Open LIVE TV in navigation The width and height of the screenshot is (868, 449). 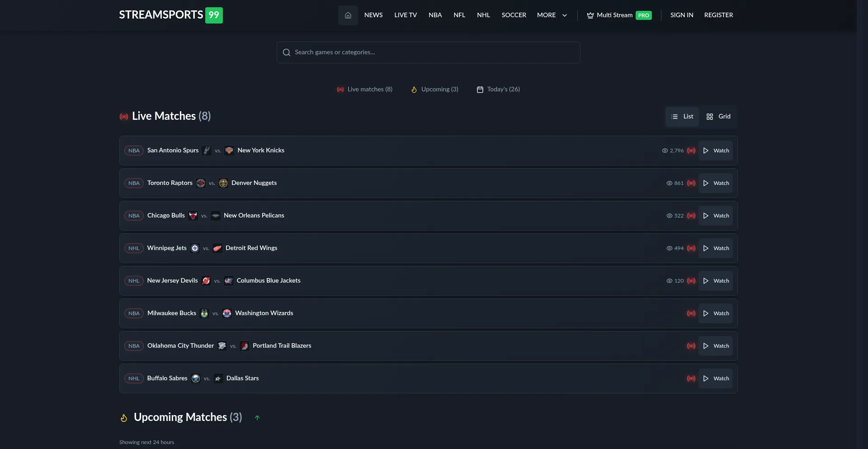(x=406, y=15)
